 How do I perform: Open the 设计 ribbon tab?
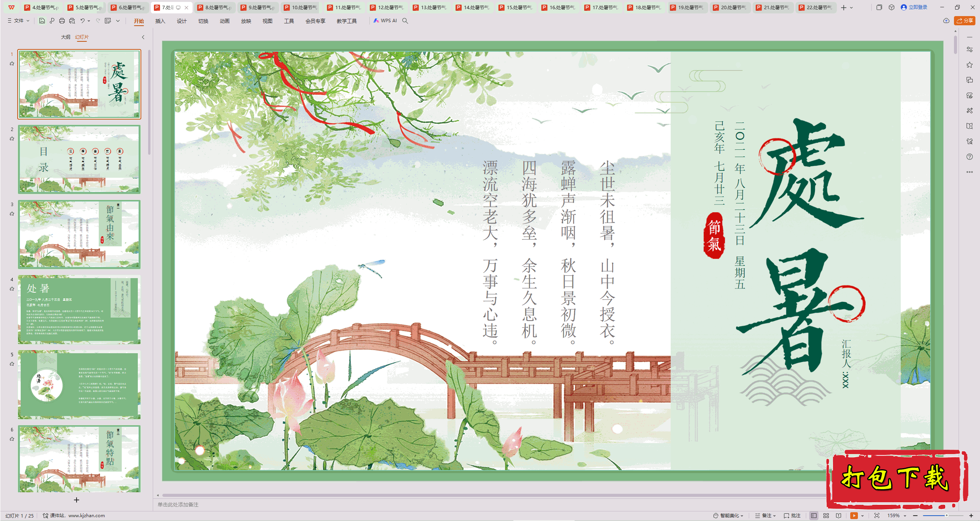tap(181, 21)
